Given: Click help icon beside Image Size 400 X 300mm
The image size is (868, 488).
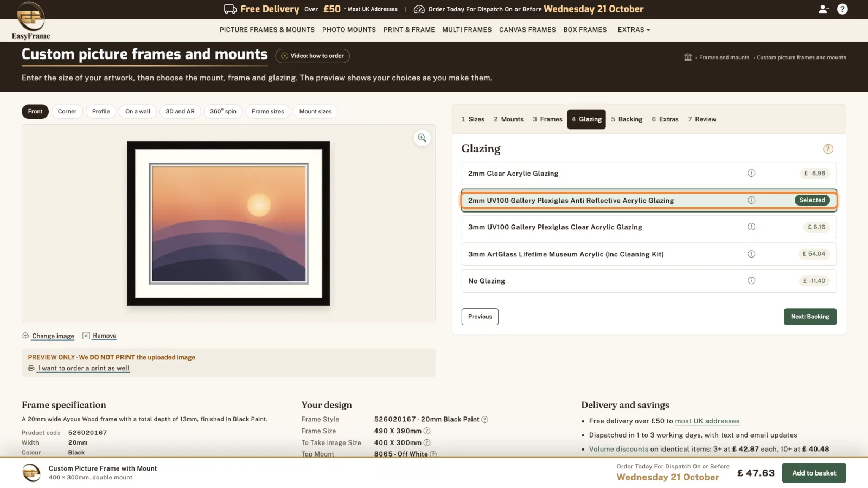Looking at the screenshot, I should 427,442.
